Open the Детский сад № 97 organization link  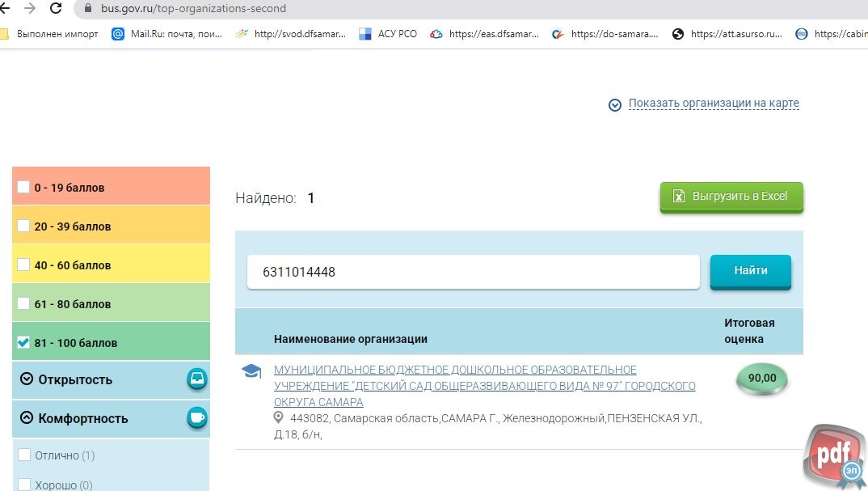click(x=484, y=386)
